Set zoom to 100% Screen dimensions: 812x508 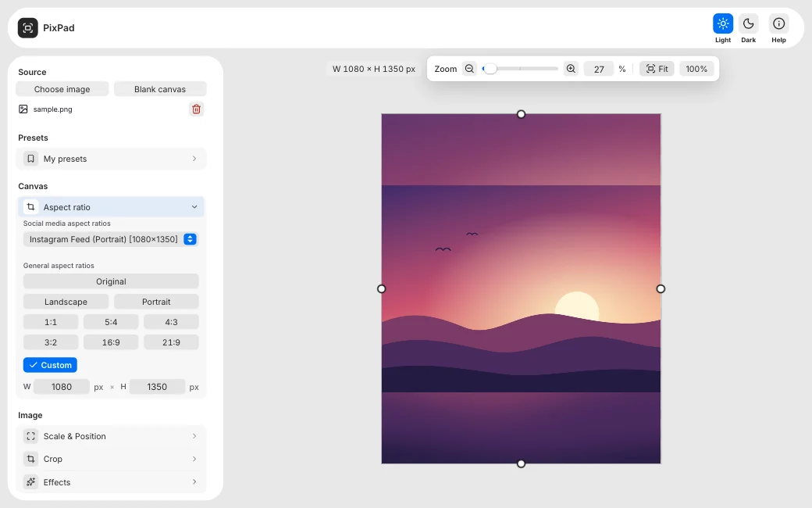click(696, 69)
